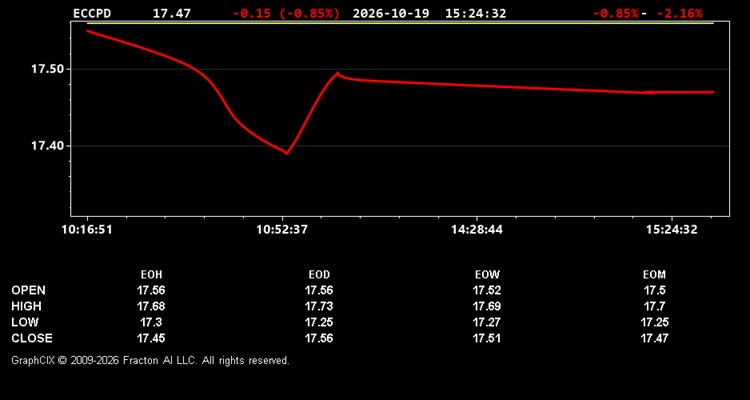This screenshot has width=750, height=400.
Task: Click EOD high value 17.73
Action: point(319,306)
